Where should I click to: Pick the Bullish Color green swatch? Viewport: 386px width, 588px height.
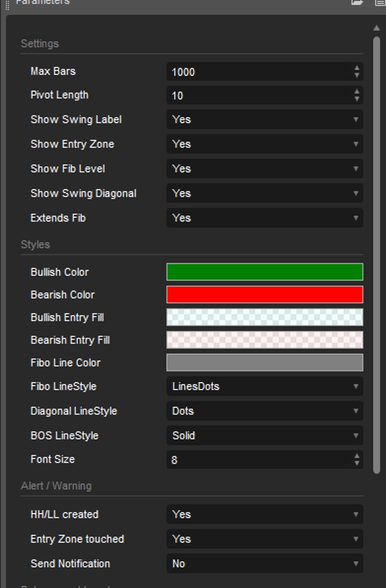pyautogui.click(x=265, y=272)
